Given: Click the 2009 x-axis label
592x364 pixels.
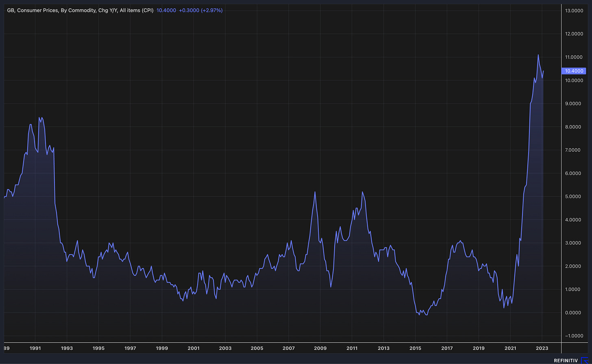Looking at the screenshot, I should click(x=320, y=348).
